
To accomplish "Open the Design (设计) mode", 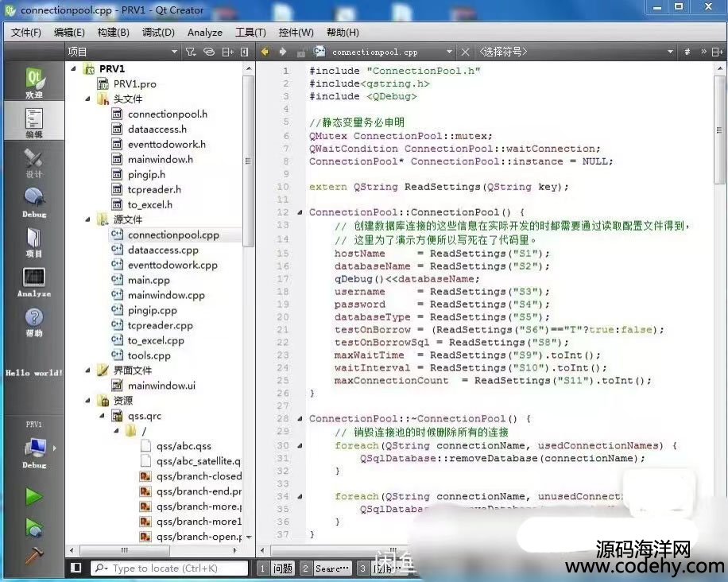I will [34, 162].
